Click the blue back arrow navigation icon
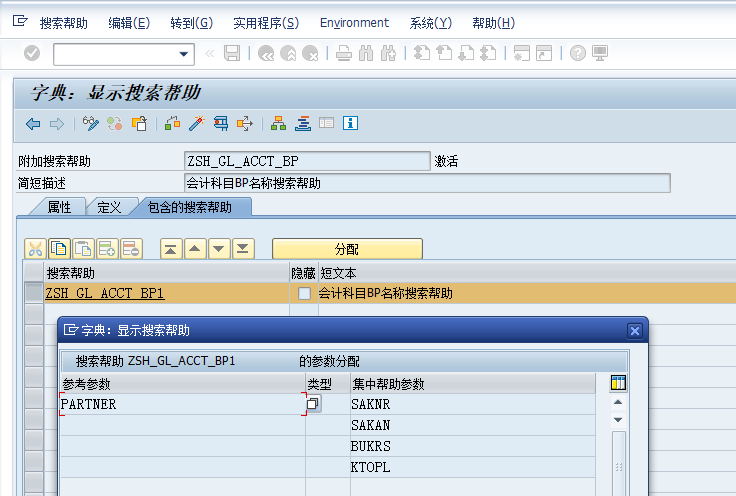The width and height of the screenshot is (736, 496). [x=33, y=124]
